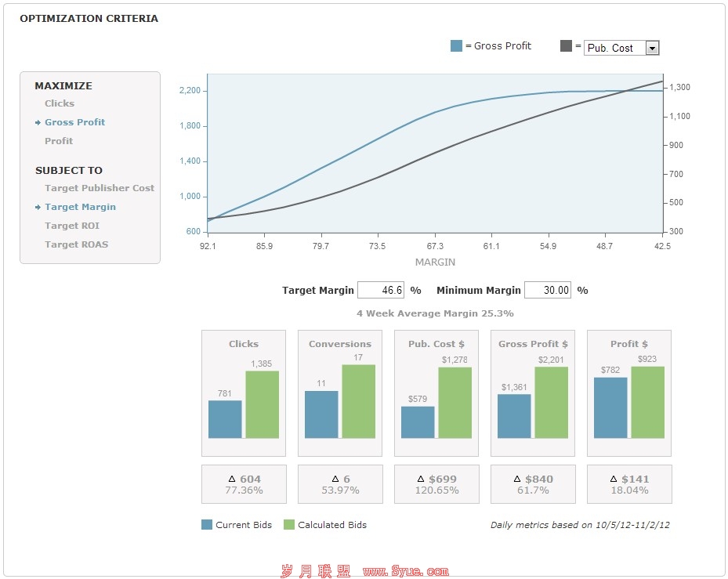Click the Calculated Bids legend green square
Screen dimensions: 728x579
(x=288, y=525)
